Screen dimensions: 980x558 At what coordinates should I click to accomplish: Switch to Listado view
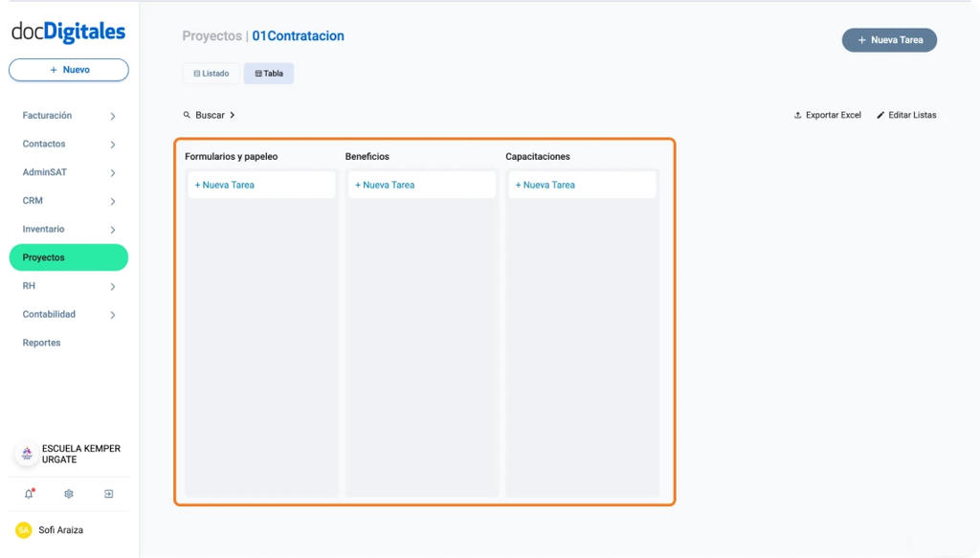(211, 73)
